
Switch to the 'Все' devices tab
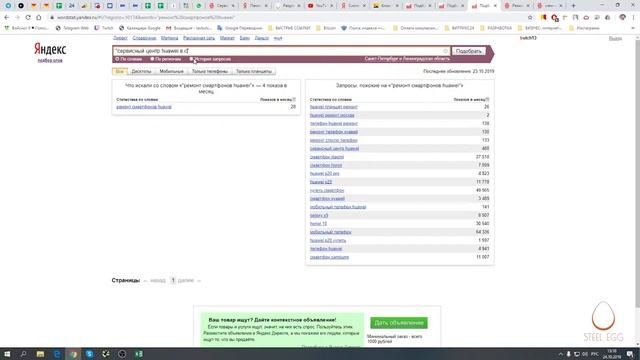coord(120,71)
